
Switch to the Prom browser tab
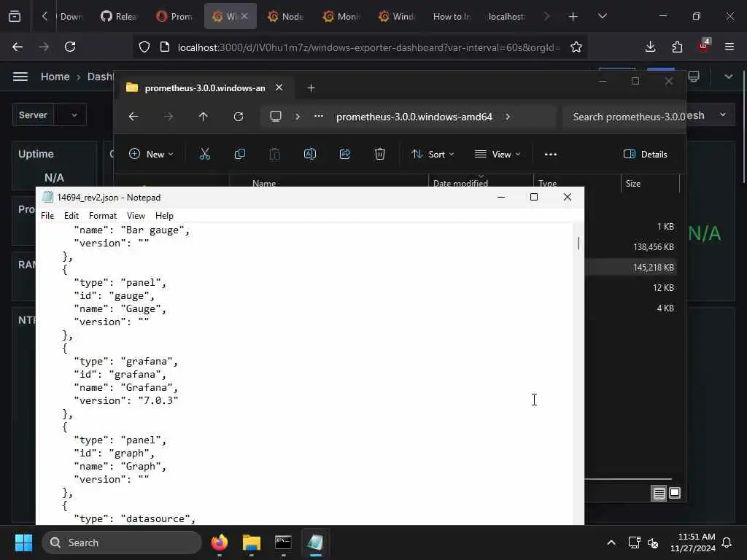pyautogui.click(x=174, y=17)
